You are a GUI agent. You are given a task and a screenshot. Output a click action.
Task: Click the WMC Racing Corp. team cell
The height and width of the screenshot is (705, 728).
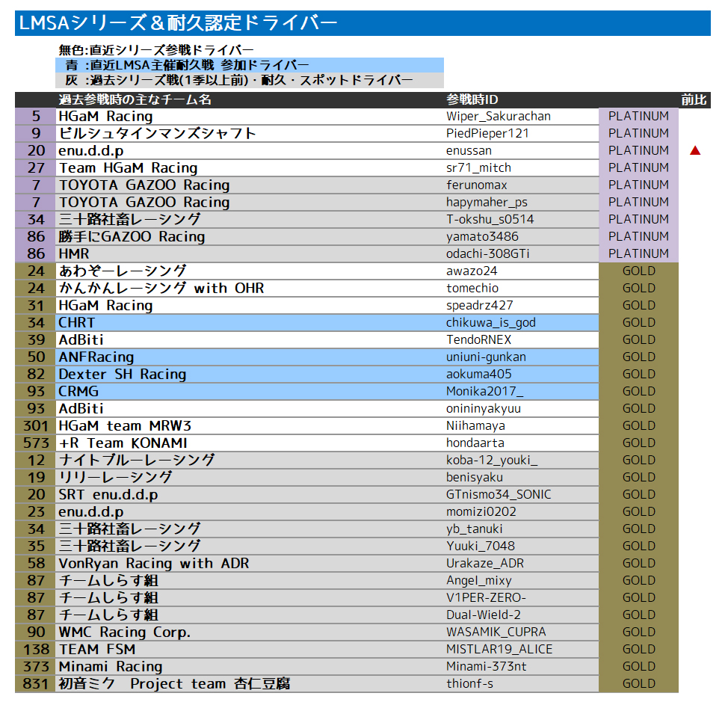pos(125,632)
